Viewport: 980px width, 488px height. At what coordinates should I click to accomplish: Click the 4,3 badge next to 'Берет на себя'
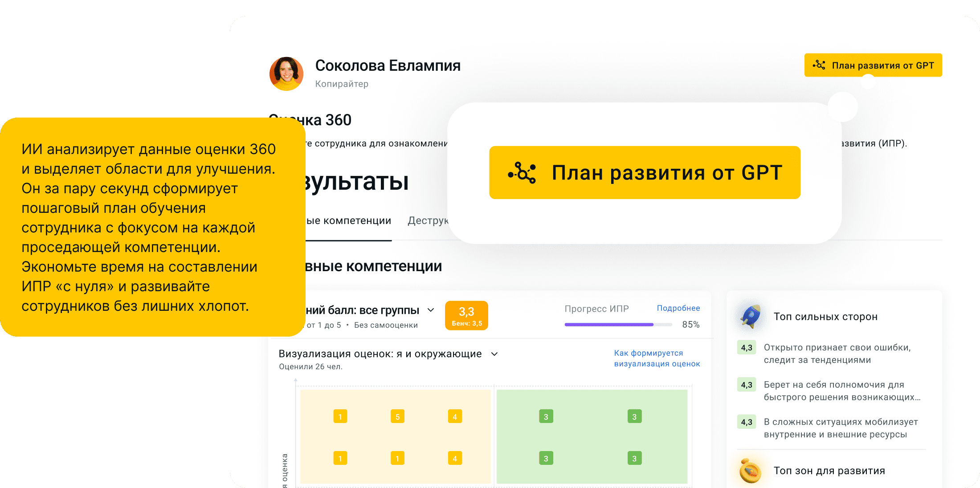pyautogui.click(x=747, y=385)
